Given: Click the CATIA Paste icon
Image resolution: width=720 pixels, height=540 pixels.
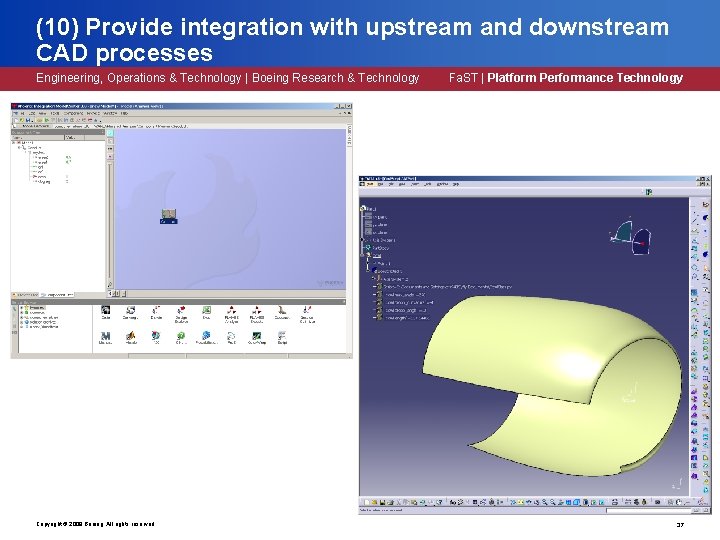Looking at the screenshot, I should coord(414,502).
